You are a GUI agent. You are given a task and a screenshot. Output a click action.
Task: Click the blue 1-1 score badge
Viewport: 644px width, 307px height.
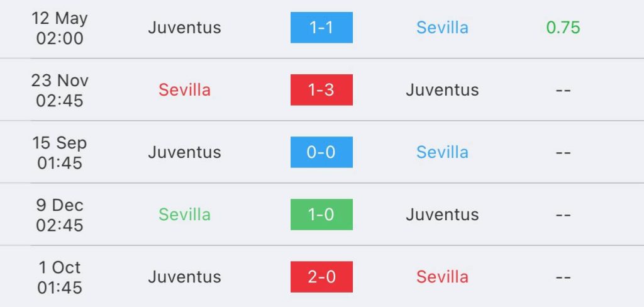pyautogui.click(x=321, y=28)
